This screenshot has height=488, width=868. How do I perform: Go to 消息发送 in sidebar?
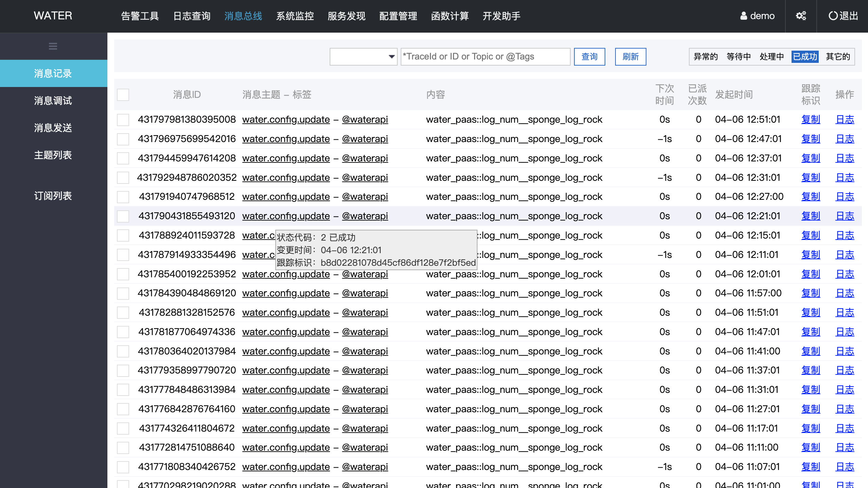click(x=54, y=128)
